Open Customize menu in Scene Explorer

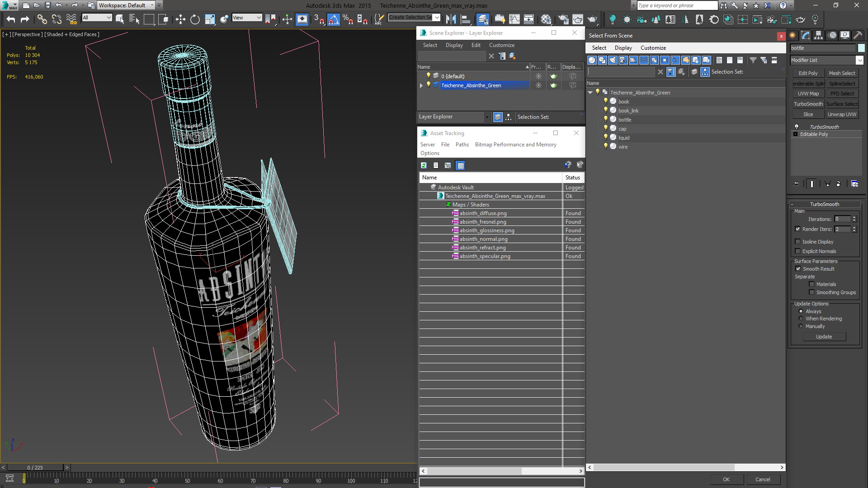pyautogui.click(x=501, y=45)
